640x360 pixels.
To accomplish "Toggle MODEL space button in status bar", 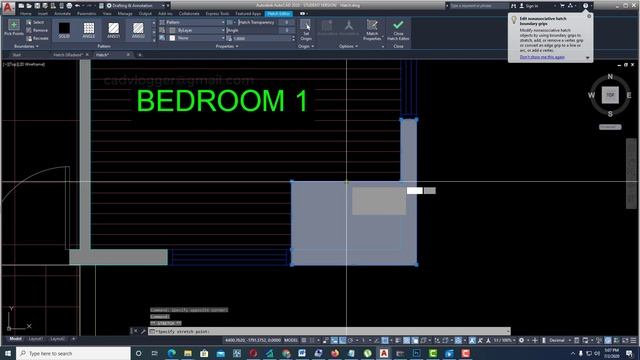I will pos(291,340).
